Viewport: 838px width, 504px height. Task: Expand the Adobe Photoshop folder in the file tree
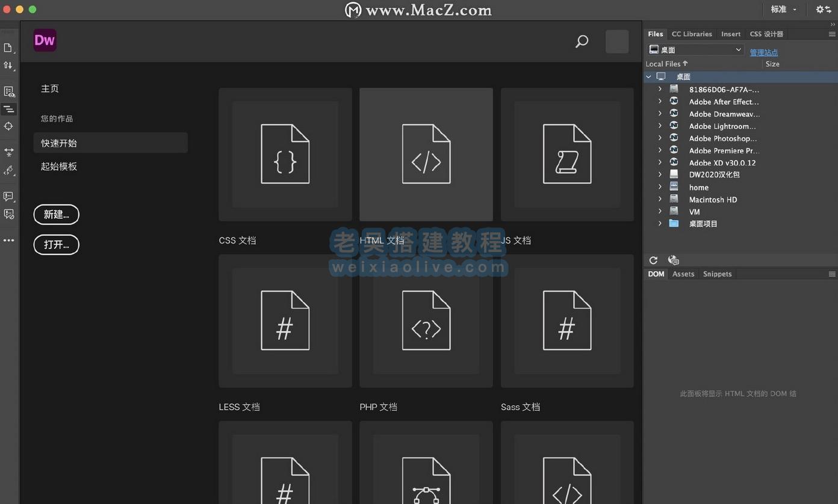(x=660, y=138)
